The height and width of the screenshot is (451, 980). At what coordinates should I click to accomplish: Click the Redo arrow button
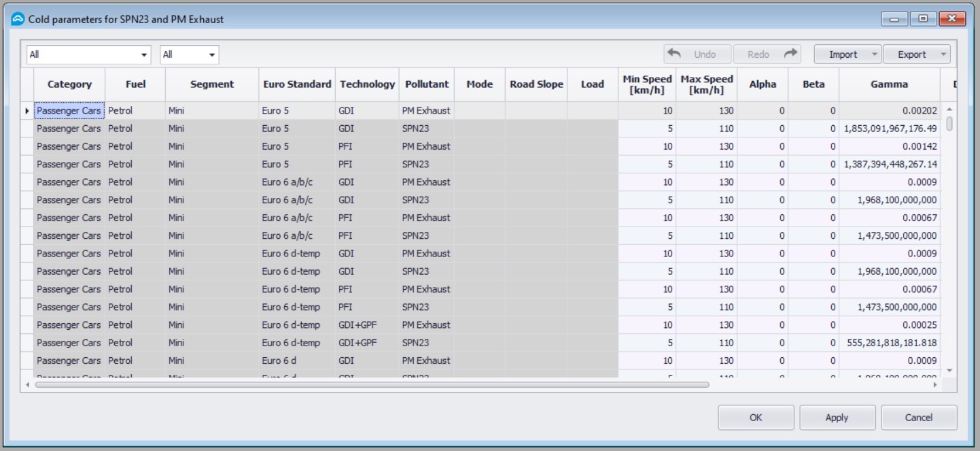tap(767, 54)
